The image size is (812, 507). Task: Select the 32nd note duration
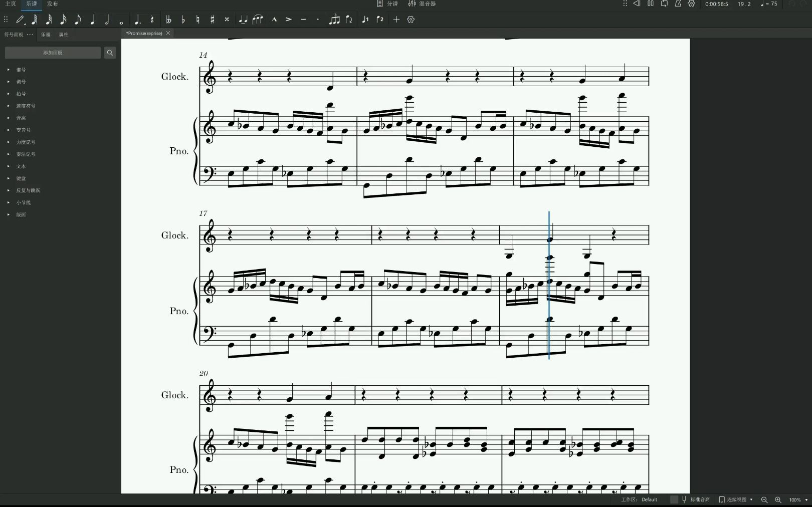click(x=49, y=20)
